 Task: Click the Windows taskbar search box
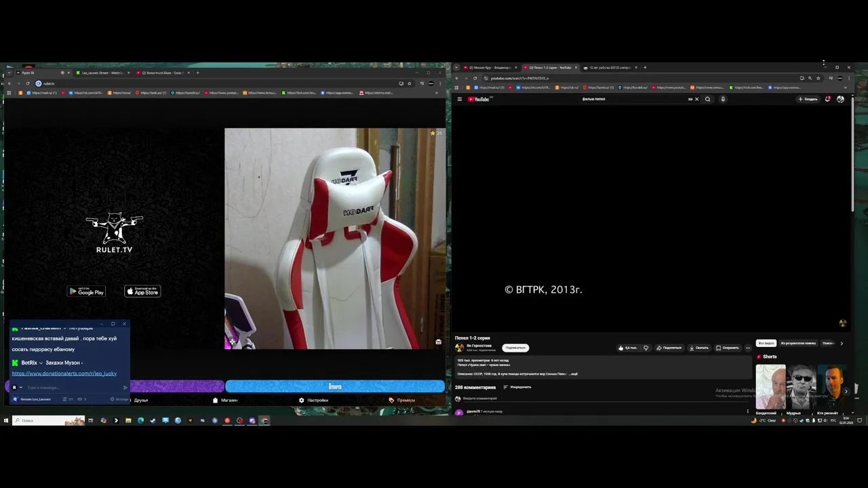(48, 420)
